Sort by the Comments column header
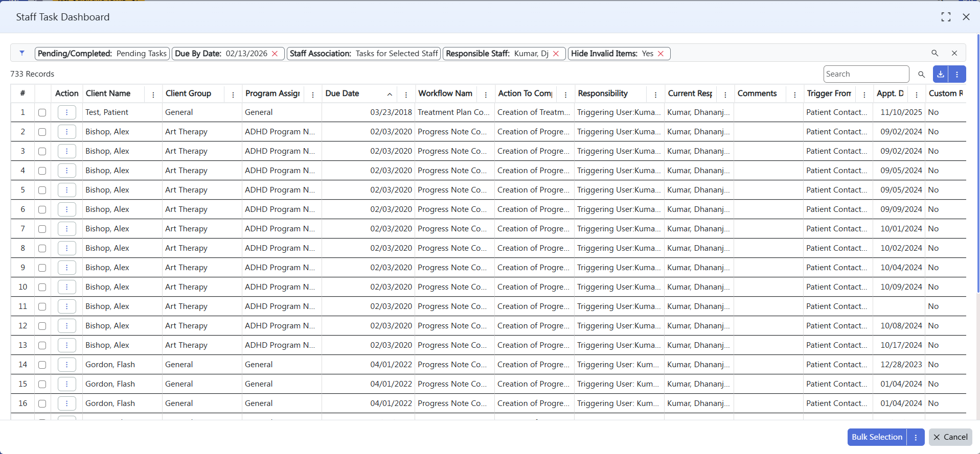 click(x=757, y=93)
